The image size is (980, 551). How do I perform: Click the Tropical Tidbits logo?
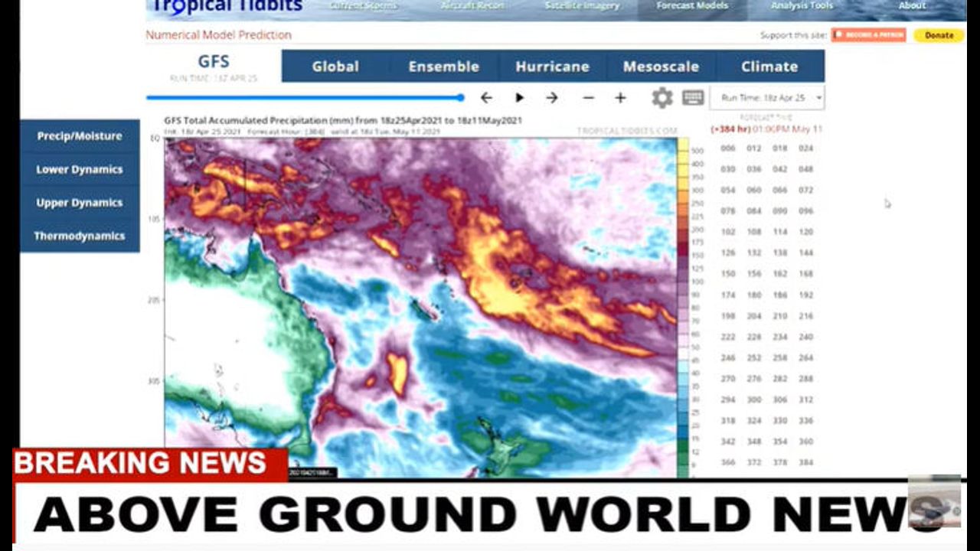(227, 7)
